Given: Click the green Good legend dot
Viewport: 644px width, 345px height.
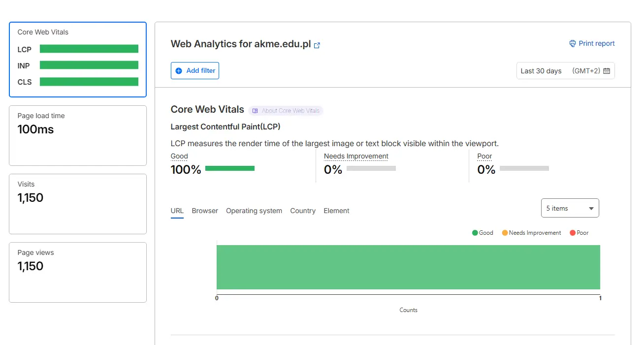Looking at the screenshot, I should (475, 233).
